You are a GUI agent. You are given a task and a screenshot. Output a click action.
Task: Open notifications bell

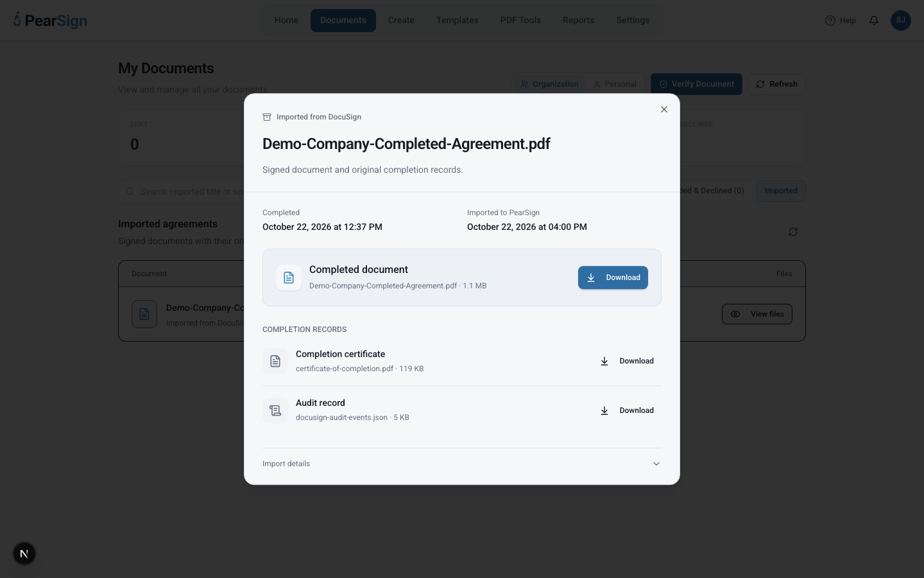(x=874, y=21)
